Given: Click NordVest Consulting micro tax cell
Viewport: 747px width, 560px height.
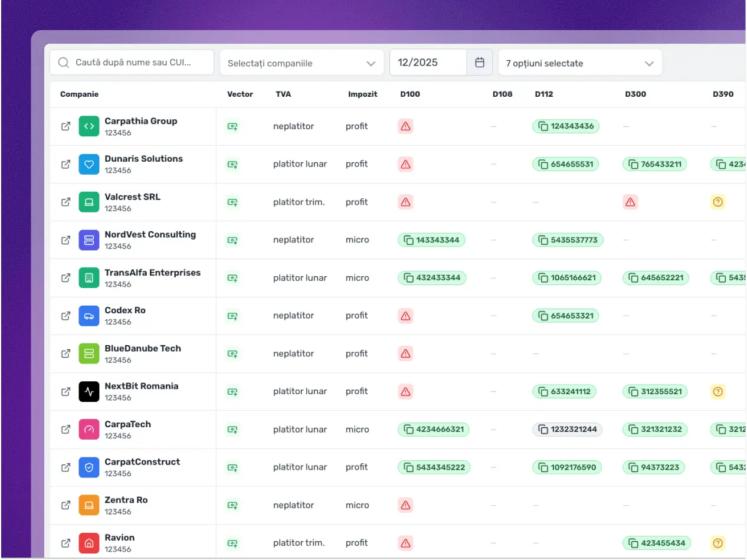Looking at the screenshot, I should click(x=358, y=240).
